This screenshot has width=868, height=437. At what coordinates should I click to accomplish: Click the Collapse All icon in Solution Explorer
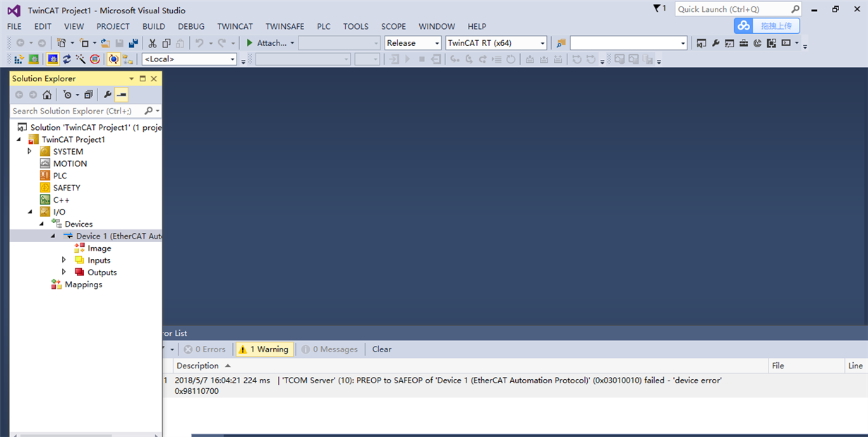coord(88,95)
